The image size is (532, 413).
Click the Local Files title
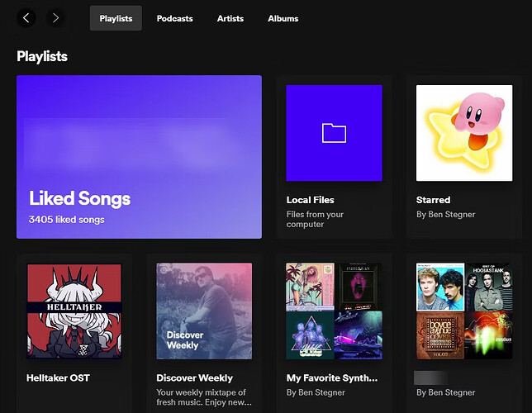[x=310, y=200]
